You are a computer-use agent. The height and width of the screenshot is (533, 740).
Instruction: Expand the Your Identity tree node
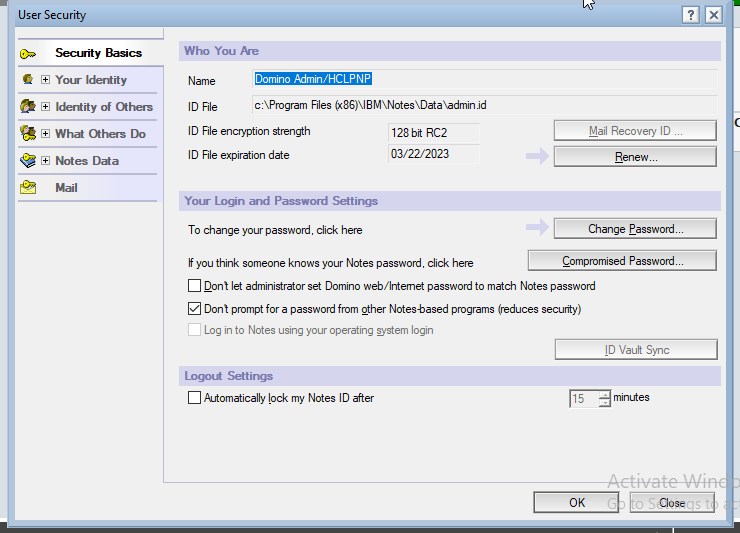click(45, 80)
